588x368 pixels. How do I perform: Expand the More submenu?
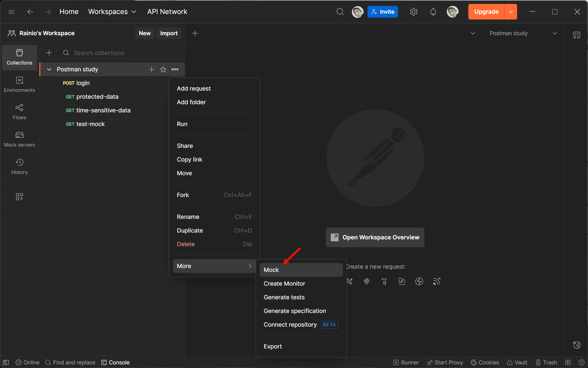tap(214, 266)
